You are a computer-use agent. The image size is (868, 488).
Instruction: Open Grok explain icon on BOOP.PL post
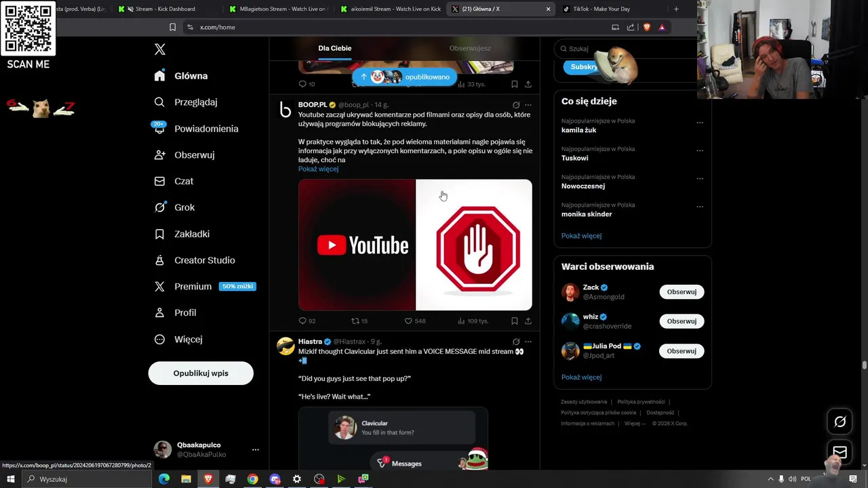point(516,105)
